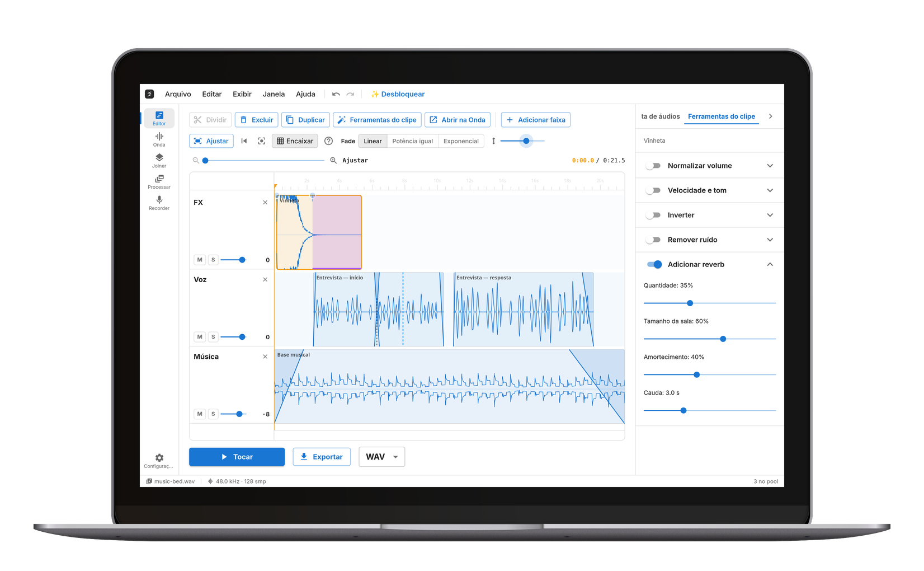Click Dividir scissors button

210,120
